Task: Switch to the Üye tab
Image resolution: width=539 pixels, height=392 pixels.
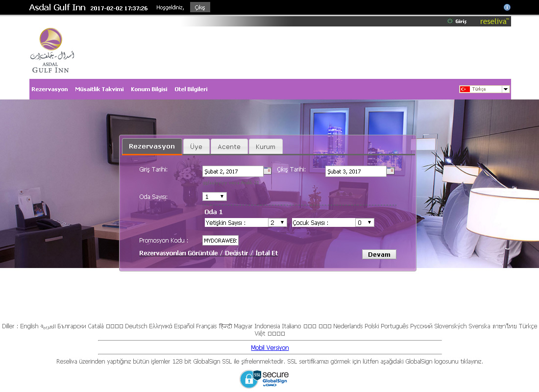Action: click(x=196, y=147)
